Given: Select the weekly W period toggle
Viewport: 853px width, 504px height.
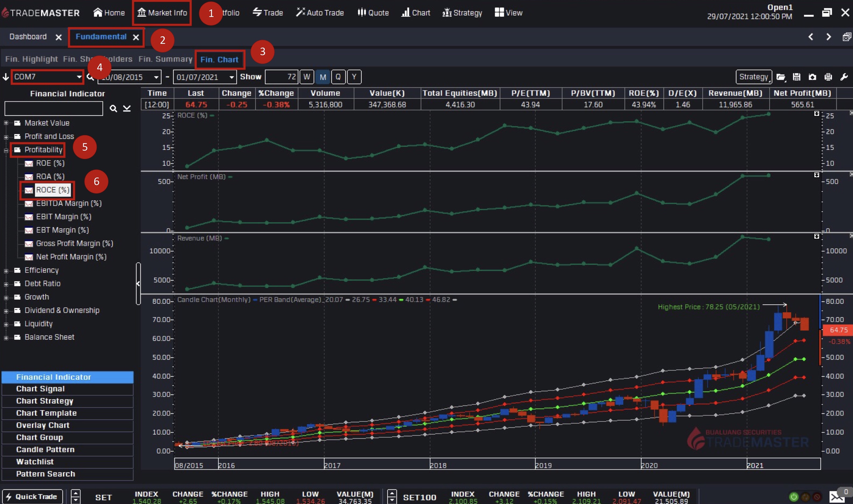Looking at the screenshot, I should 306,77.
